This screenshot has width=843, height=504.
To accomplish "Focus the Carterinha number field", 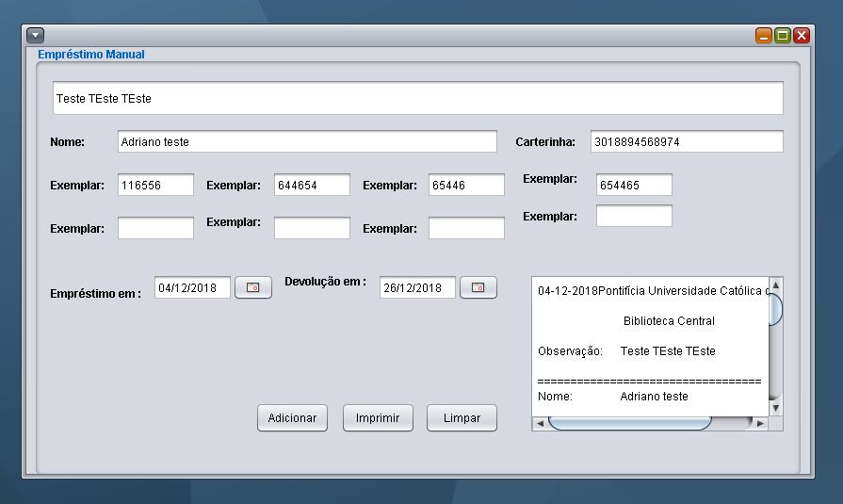I will click(687, 141).
